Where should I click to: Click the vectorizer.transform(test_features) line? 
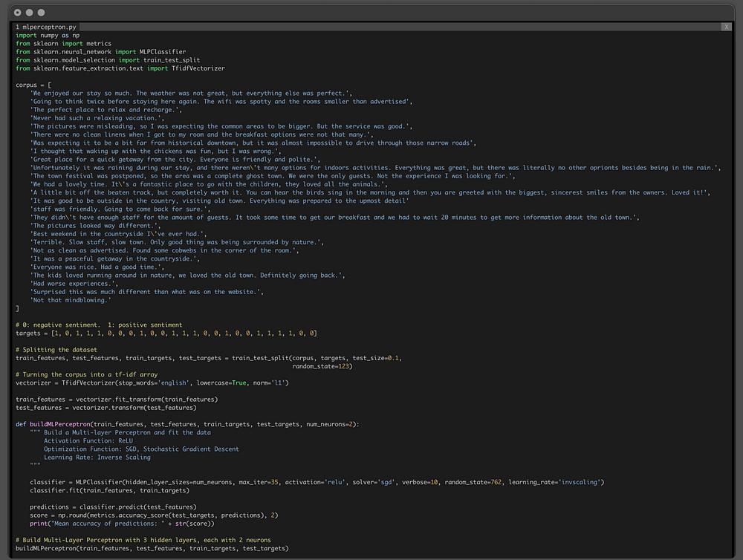(x=106, y=408)
